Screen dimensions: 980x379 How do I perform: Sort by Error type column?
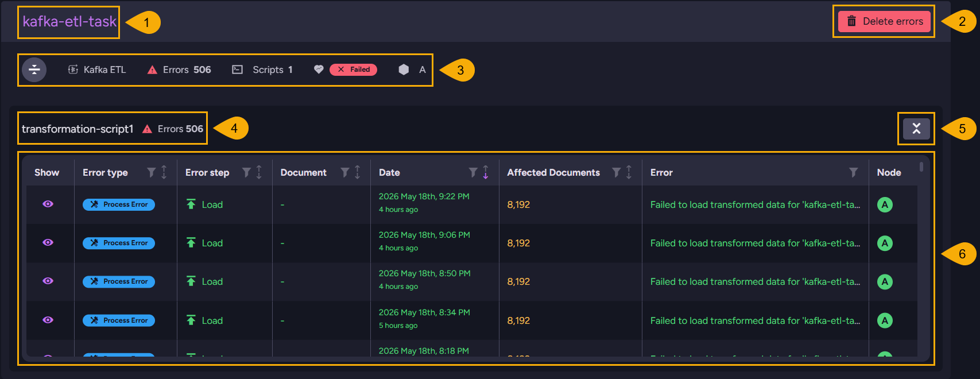tap(164, 172)
